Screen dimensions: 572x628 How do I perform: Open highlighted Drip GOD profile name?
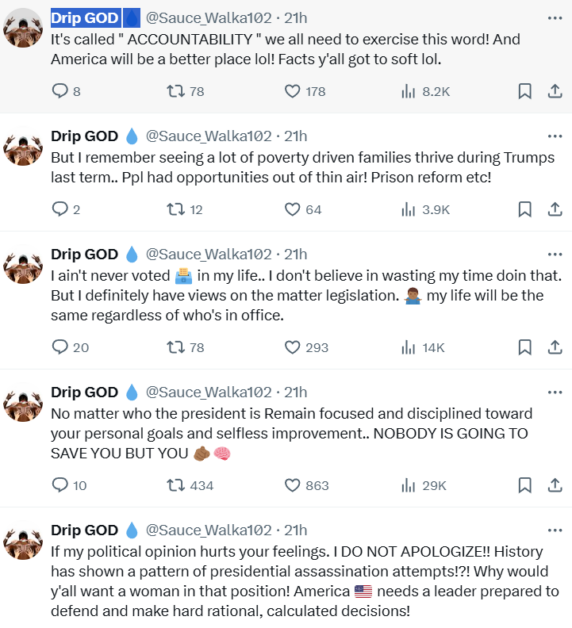(x=85, y=18)
